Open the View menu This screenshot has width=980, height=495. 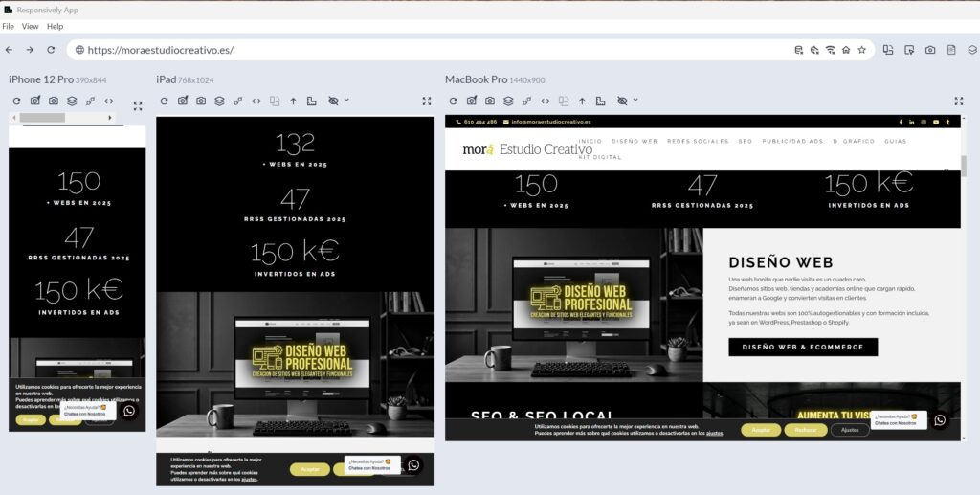click(30, 26)
